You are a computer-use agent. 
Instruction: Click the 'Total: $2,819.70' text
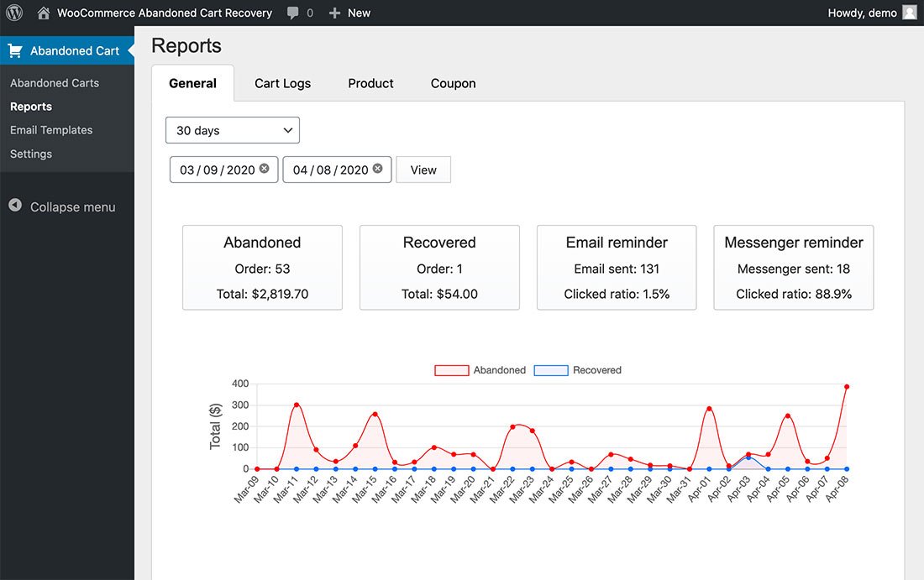[x=262, y=294]
